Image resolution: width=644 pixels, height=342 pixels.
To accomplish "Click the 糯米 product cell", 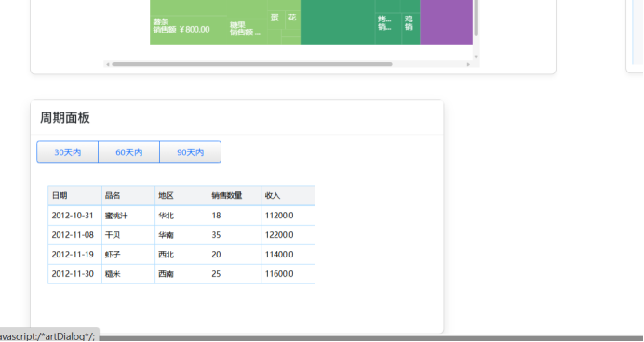I will click(x=128, y=274).
